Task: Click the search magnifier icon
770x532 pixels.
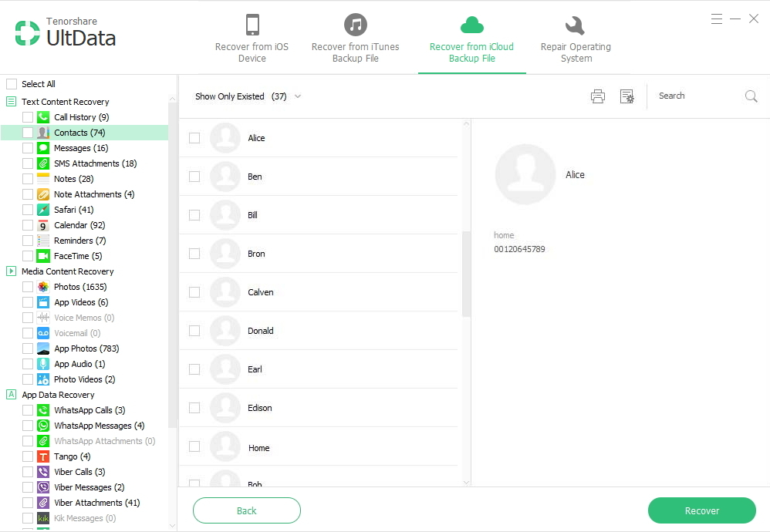Action: click(x=751, y=96)
